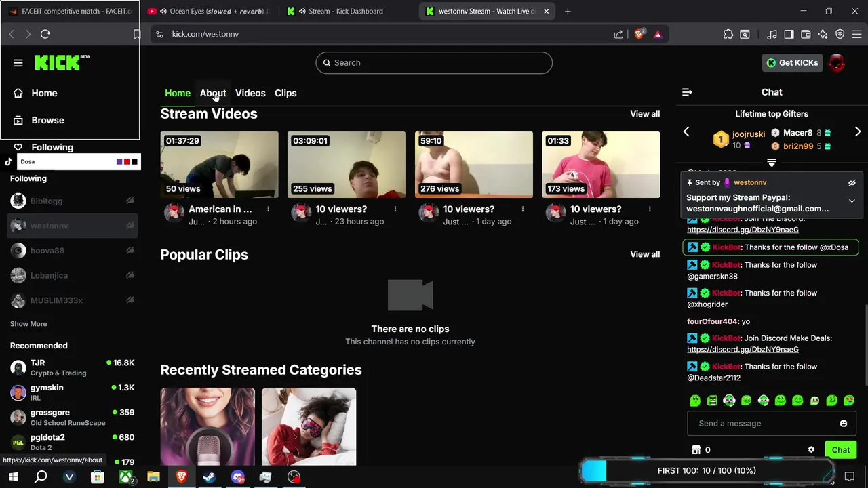Open options for 276-views video
868x488 pixels.
click(x=522, y=209)
